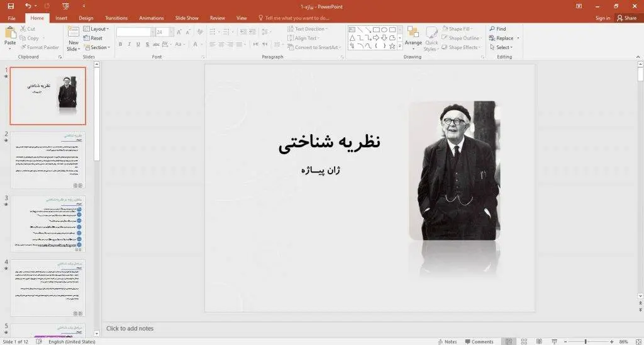Toggle the Notes pane in status bar
The image size is (644, 345).
coord(448,342)
